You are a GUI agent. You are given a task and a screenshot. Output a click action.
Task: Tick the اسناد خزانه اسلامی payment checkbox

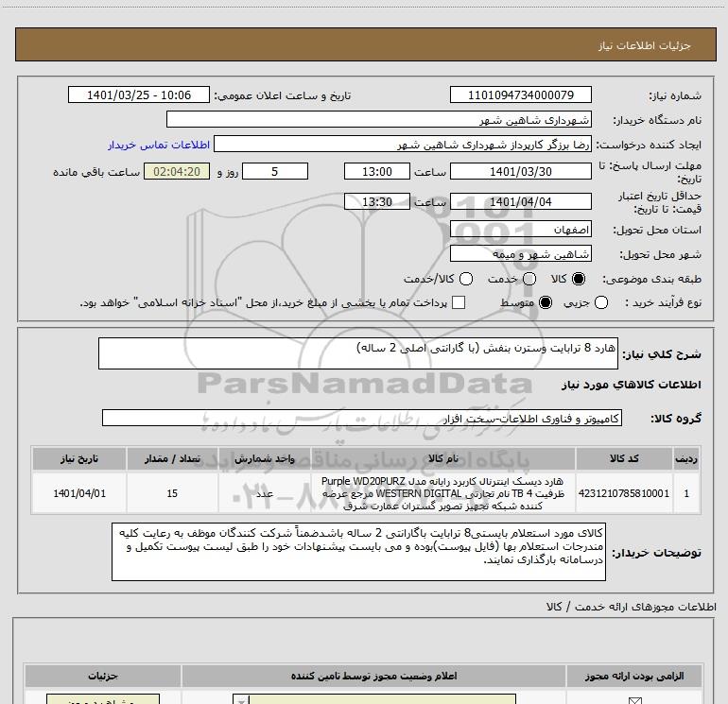[459, 302]
